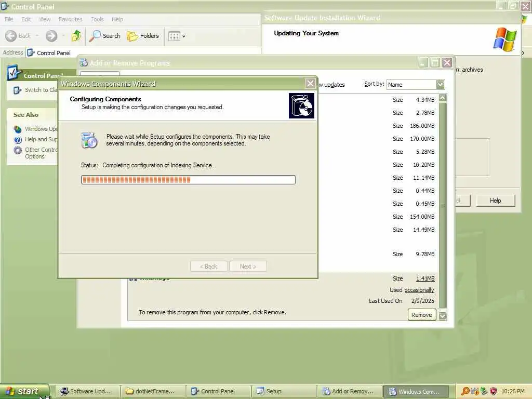The image size is (532, 399).
Task: Click the CD configuring icon beside wait message
Action: click(x=89, y=140)
